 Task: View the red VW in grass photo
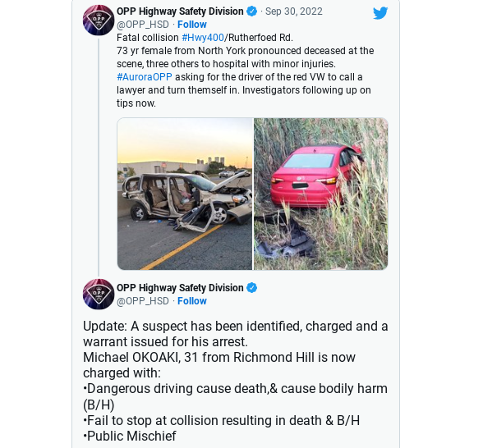(x=320, y=194)
